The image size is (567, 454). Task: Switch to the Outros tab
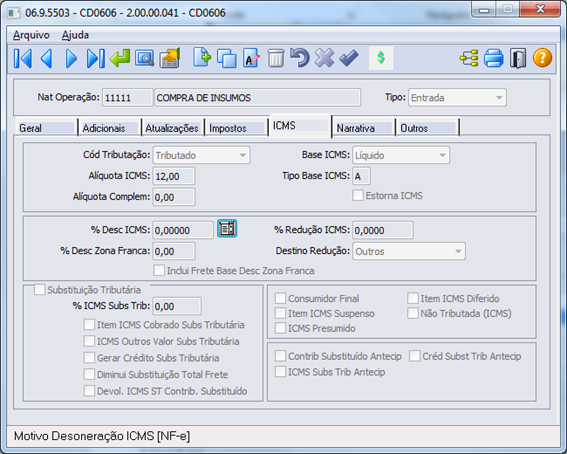pyautogui.click(x=427, y=128)
